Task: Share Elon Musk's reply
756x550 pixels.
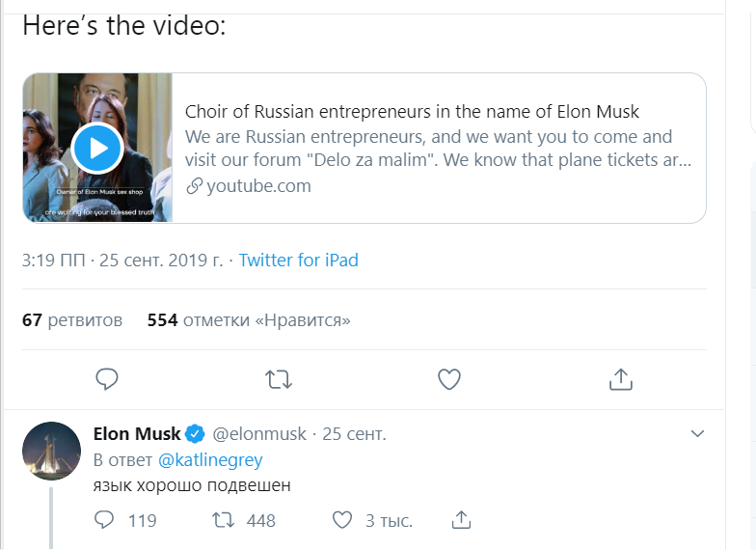Action: [x=461, y=520]
